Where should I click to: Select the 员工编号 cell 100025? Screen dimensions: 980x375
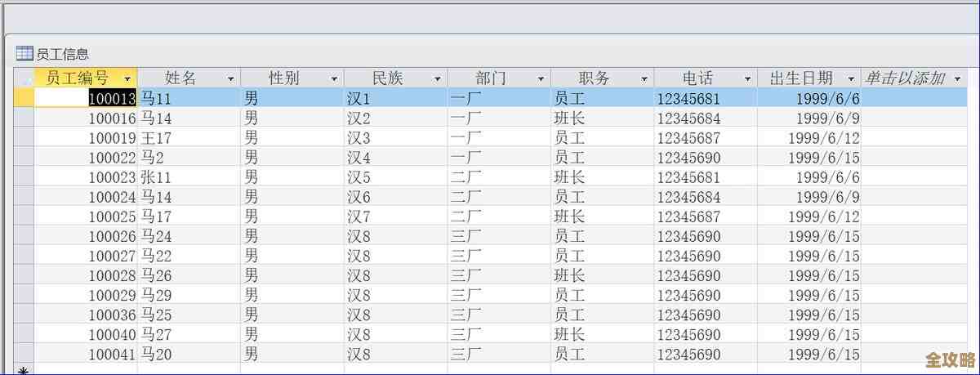(x=86, y=216)
